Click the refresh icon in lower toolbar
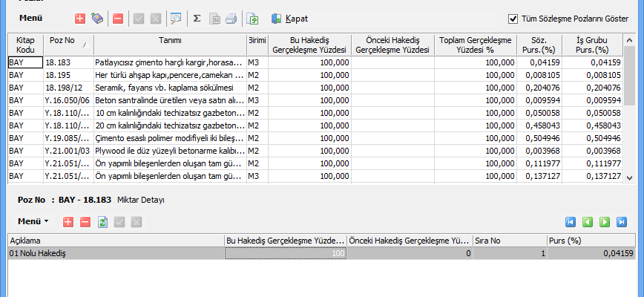Viewport: 644px width, 297px height. coord(102,221)
